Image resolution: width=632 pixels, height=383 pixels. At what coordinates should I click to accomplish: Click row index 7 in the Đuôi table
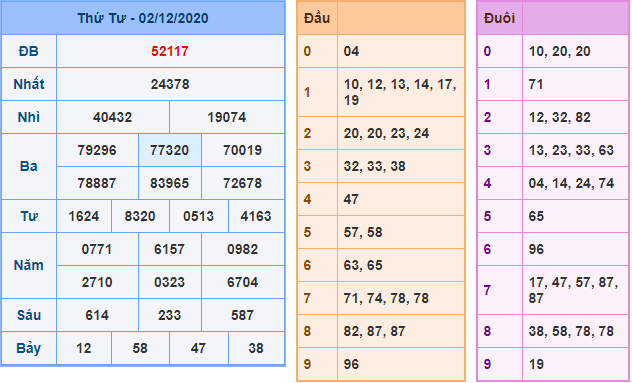[487, 290]
